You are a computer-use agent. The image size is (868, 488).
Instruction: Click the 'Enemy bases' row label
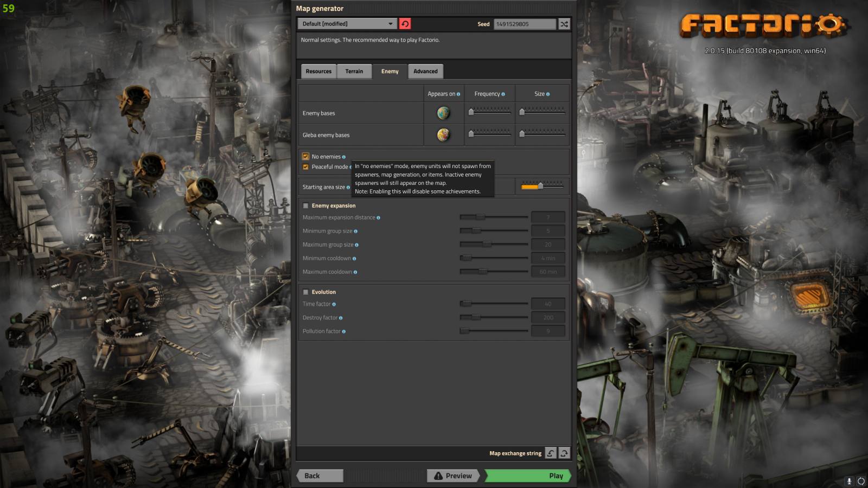(319, 113)
